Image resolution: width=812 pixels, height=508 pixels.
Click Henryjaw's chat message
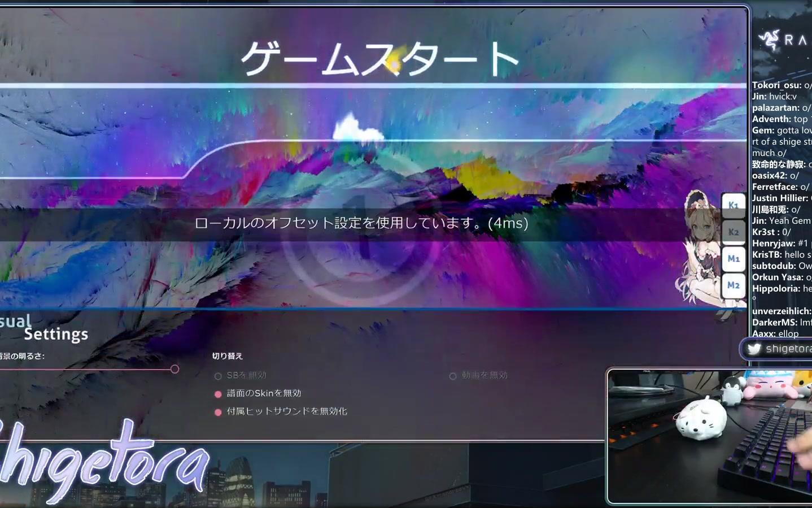coord(782,244)
